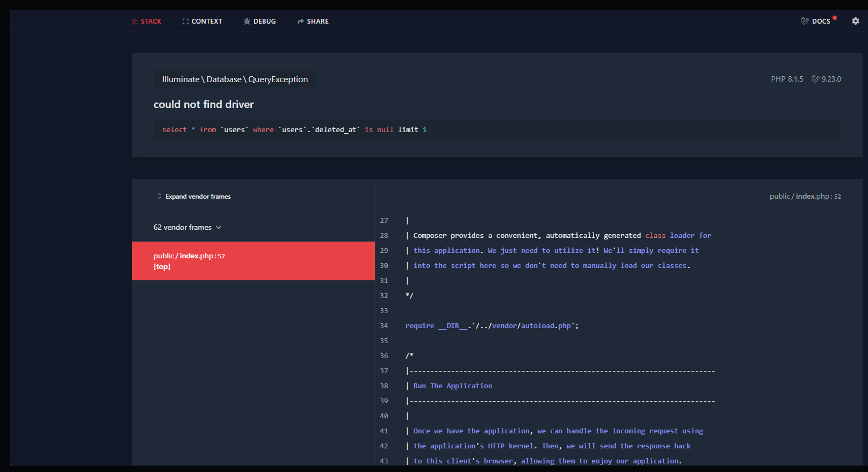This screenshot has width=868, height=472.
Task: Expand the 62 vendor frames group
Action: [x=187, y=228]
